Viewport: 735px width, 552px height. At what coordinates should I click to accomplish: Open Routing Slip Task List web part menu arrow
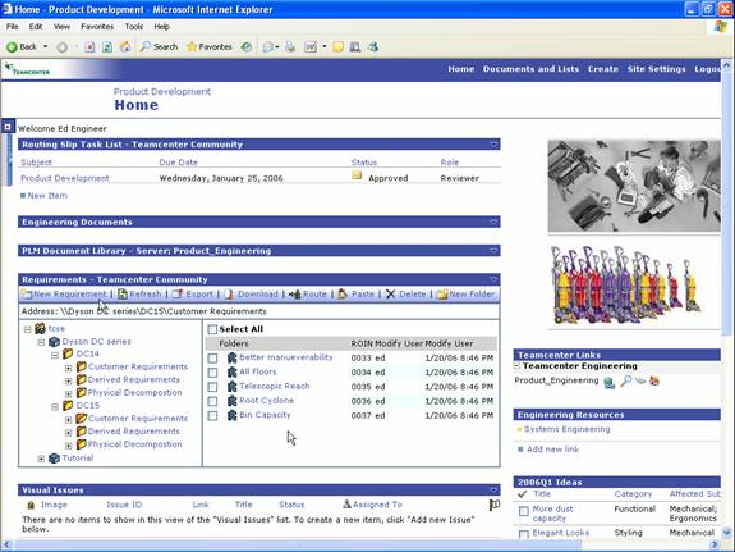(494, 144)
